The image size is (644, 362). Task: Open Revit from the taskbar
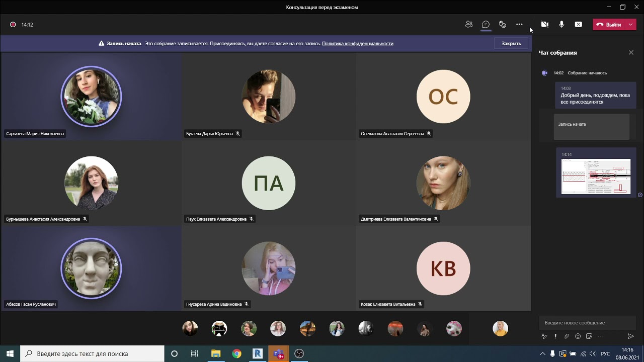(257, 353)
